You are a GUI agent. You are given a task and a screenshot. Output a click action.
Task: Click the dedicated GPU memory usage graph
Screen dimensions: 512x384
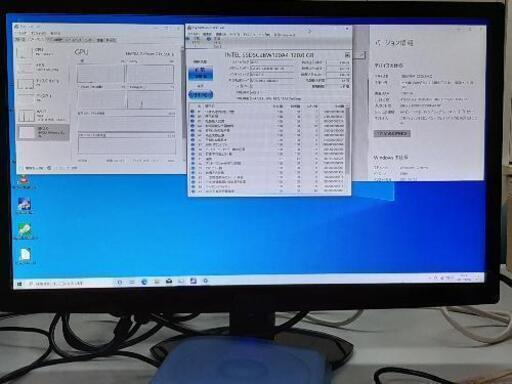click(127, 123)
